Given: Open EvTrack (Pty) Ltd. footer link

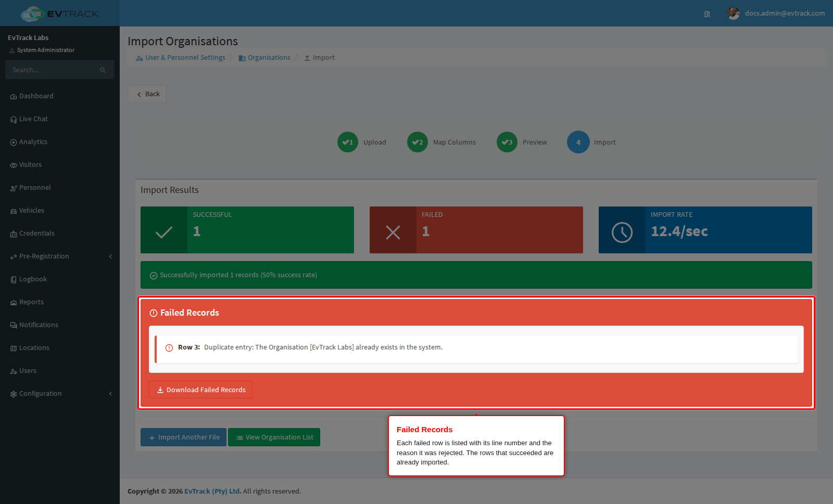Looking at the screenshot, I should pyautogui.click(x=213, y=491).
